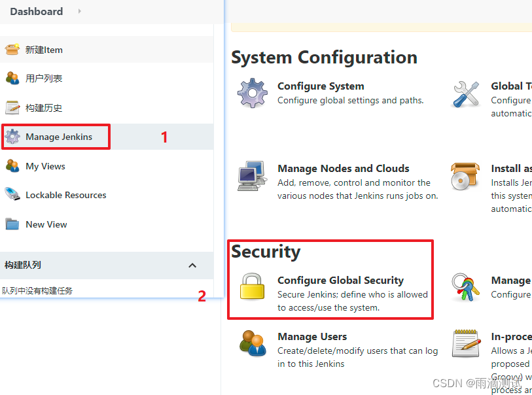Viewport: 532px width, 395px height.
Task: Click the Manage Credentials keys icon
Action: (x=465, y=288)
